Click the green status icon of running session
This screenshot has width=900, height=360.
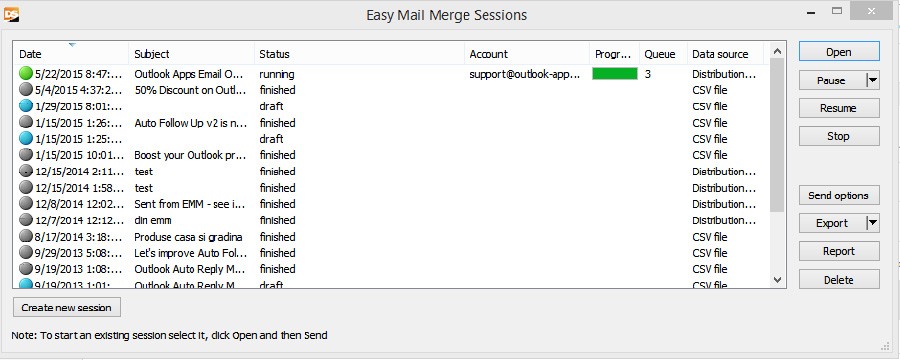26,73
